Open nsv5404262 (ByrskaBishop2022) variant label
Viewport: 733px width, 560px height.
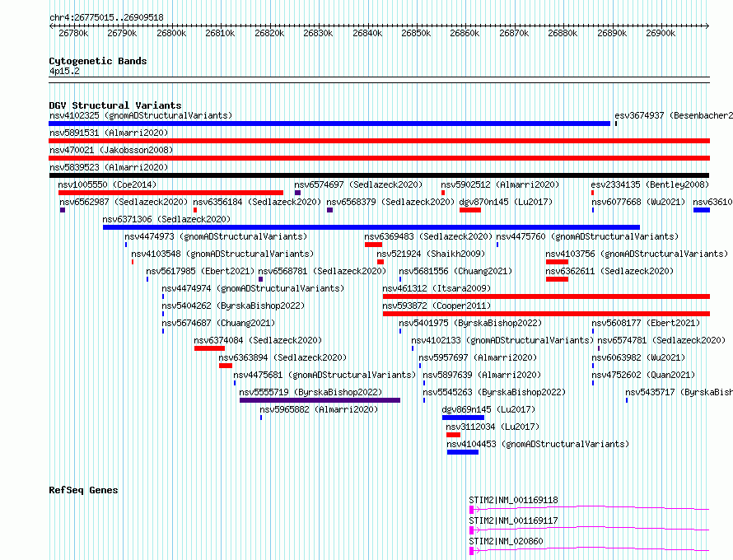click(x=233, y=306)
